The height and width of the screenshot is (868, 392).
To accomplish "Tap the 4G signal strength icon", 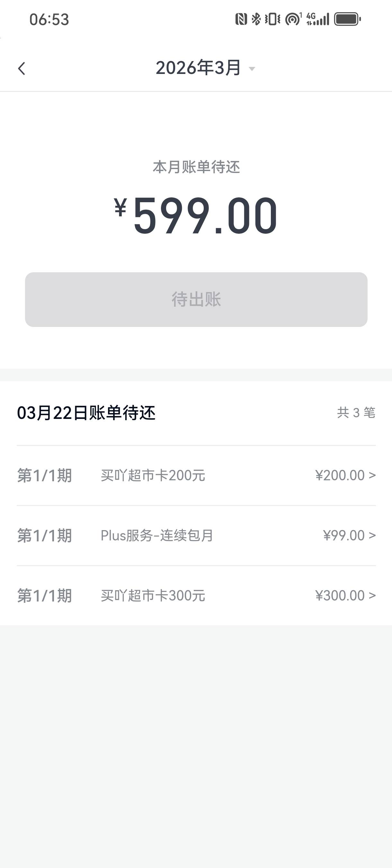I will (317, 19).
